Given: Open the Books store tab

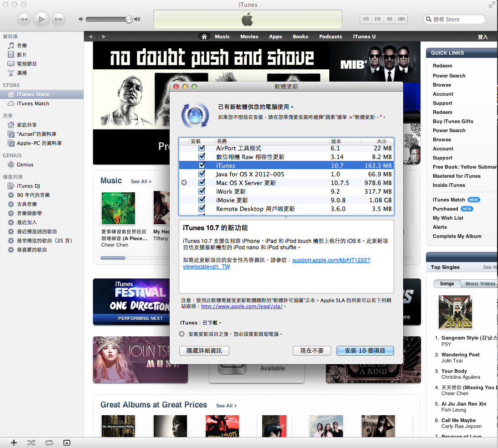Looking at the screenshot, I should 301,36.
